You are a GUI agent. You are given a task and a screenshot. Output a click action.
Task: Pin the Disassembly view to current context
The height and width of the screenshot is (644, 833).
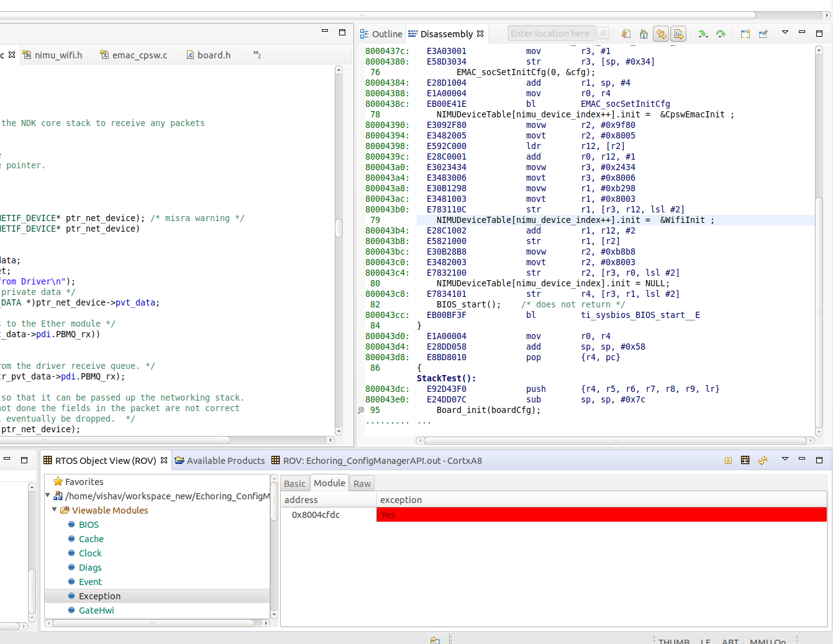pos(763,34)
